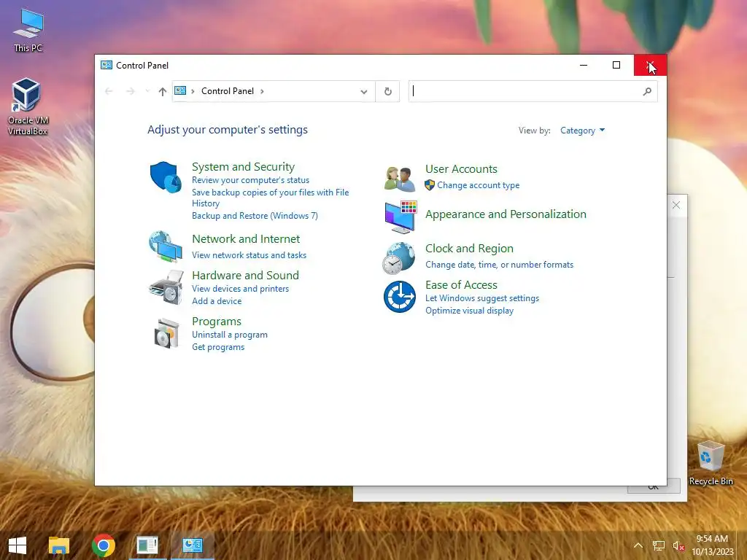This screenshot has width=747, height=560.
Task: Open the View by Category dropdown
Action: [582, 131]
